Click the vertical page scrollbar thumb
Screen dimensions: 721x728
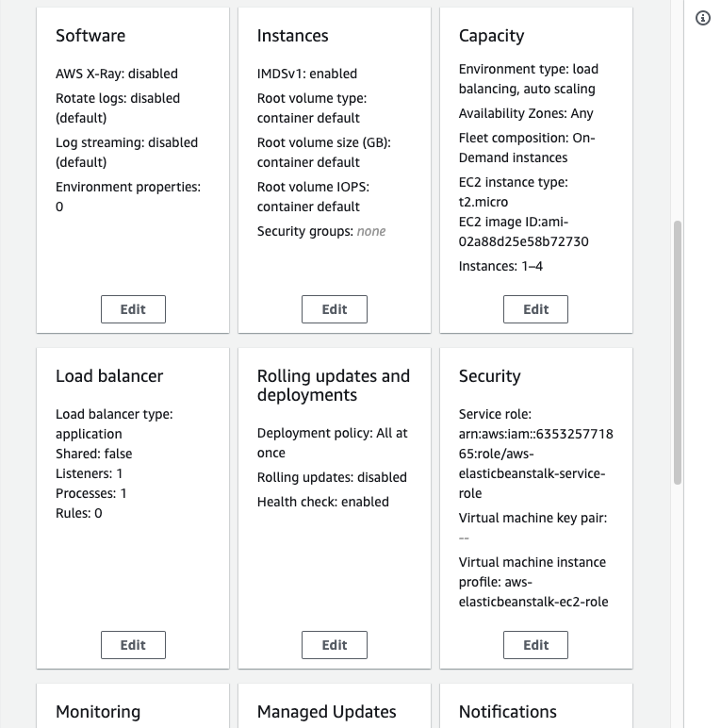tap(678, 353)
